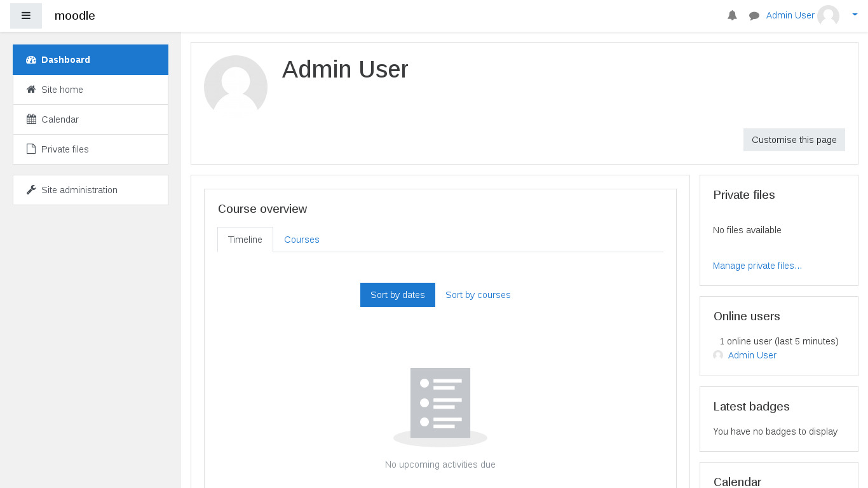Click the Private files document icon
Viewport: 868px width, 488px height.
[x=31, y=149]
